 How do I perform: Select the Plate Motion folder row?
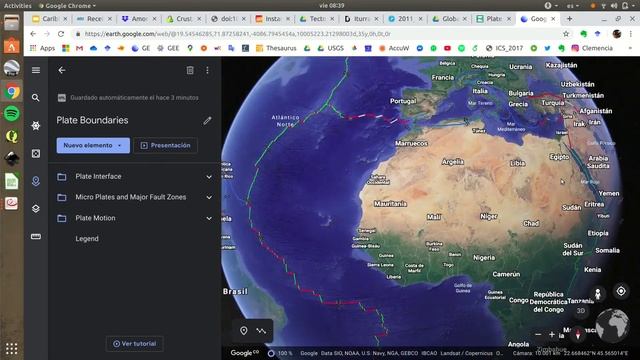tap(135, 218)
